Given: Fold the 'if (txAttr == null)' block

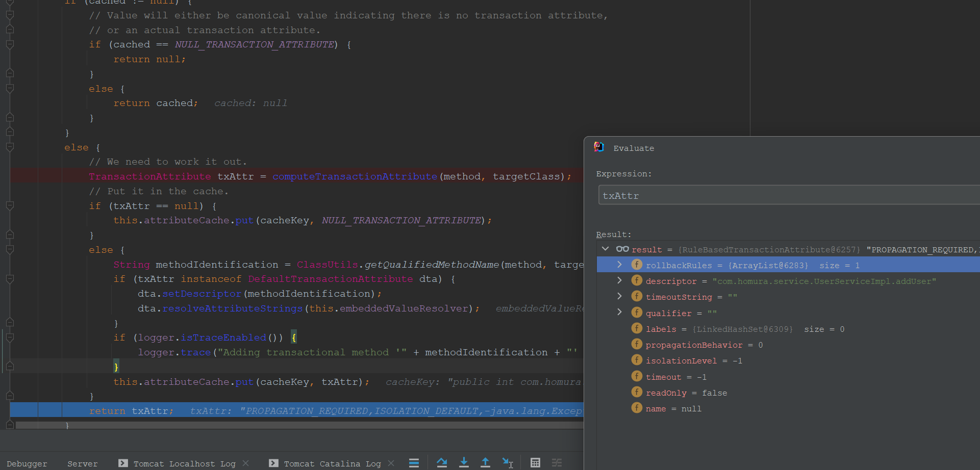Looking at the screenshot, I should point(10,205).
